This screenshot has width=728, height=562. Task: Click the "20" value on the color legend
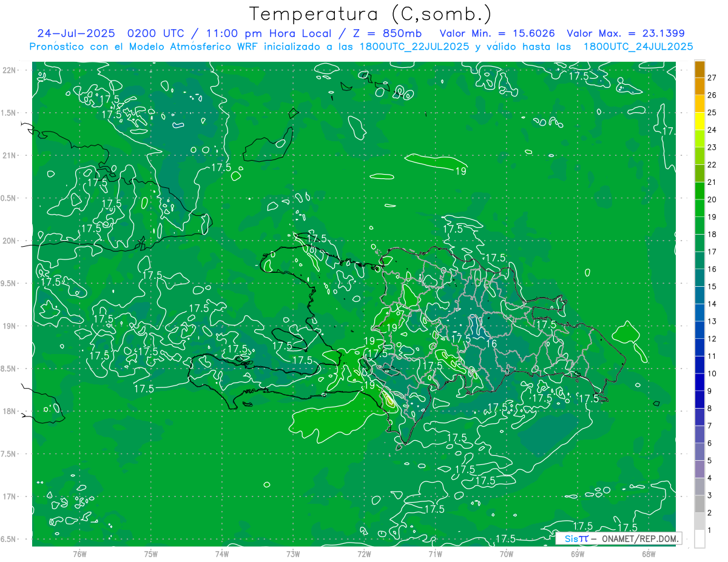712,199
